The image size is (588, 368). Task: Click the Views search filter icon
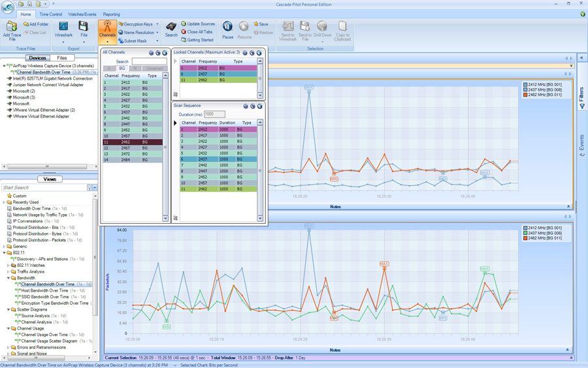pos(90,187)
